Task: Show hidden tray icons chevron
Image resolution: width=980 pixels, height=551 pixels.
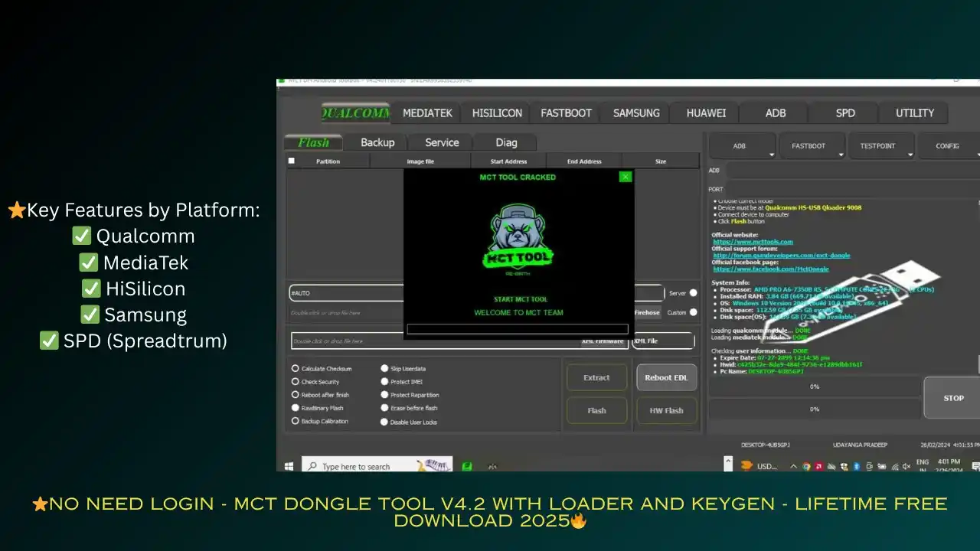Action: [x=794, y=466]
